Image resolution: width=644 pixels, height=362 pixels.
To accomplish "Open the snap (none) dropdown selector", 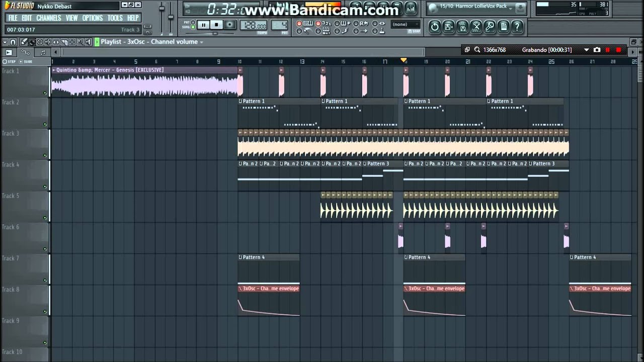I will pos(406,24).
